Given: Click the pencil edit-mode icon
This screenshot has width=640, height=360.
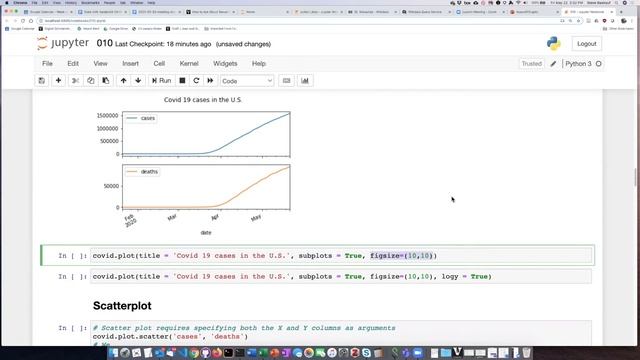Looking at the screenshot, I should (553, 64).
